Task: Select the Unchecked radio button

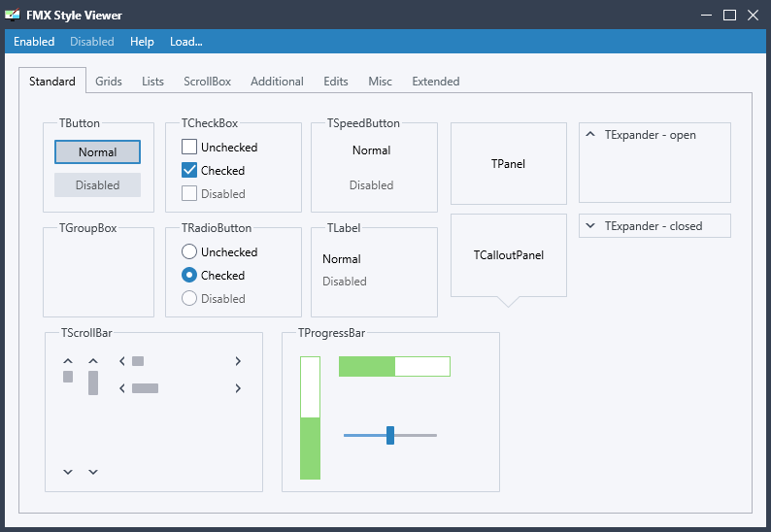Action: (189, 251)
